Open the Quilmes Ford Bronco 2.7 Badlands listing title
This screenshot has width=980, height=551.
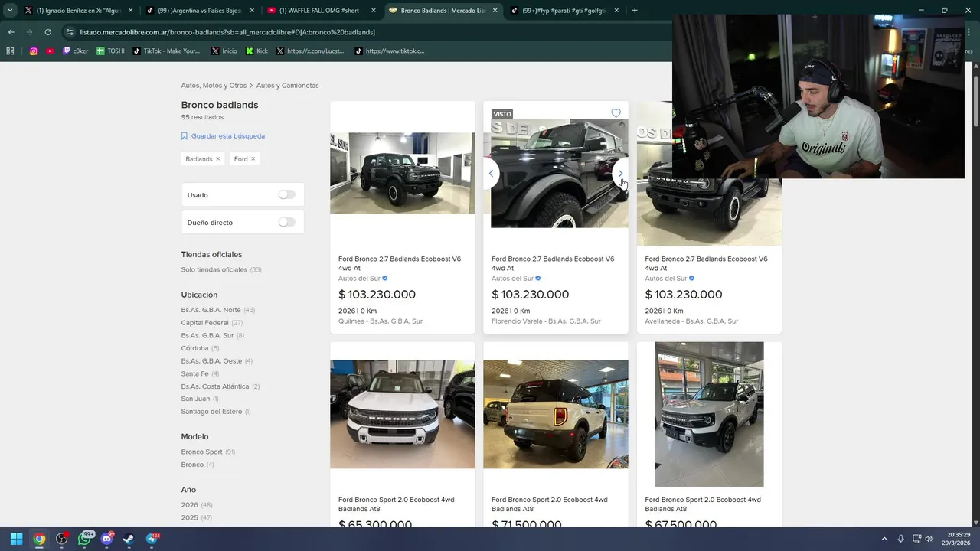click(400, 263)
